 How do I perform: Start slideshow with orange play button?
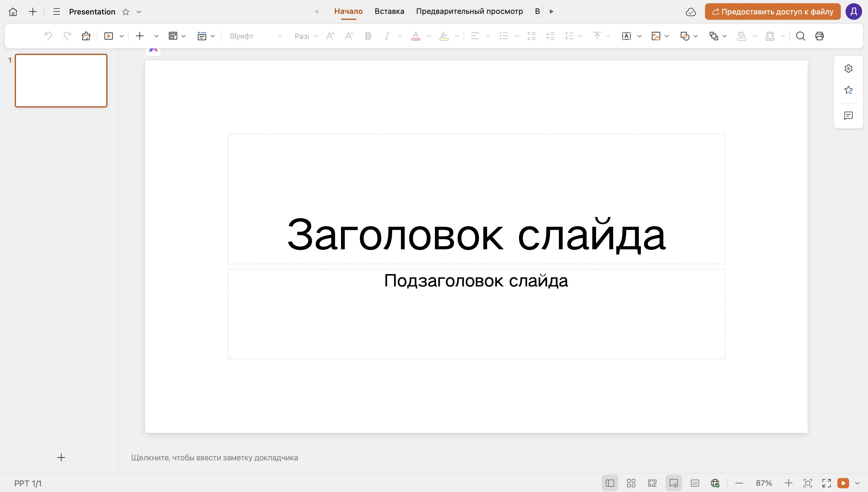coord(843,483)
